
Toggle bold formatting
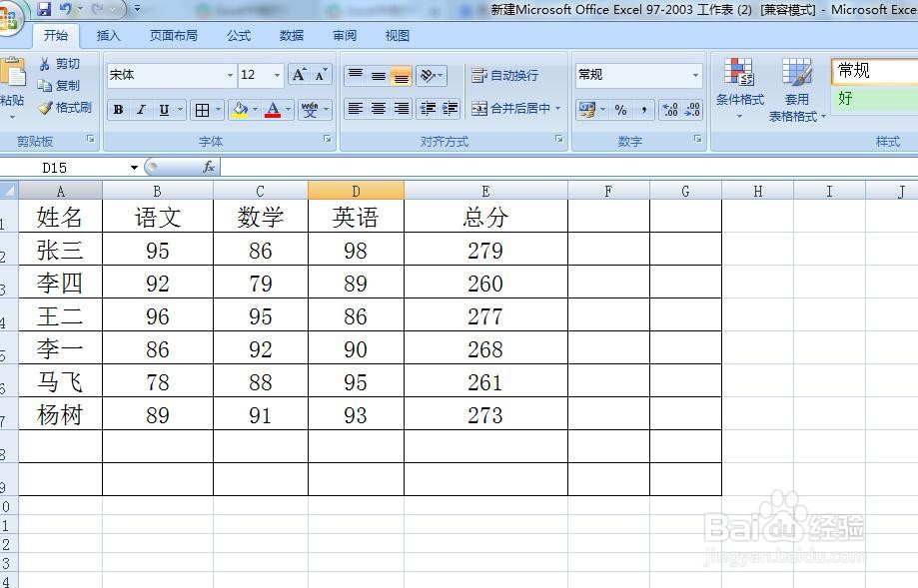118,110
